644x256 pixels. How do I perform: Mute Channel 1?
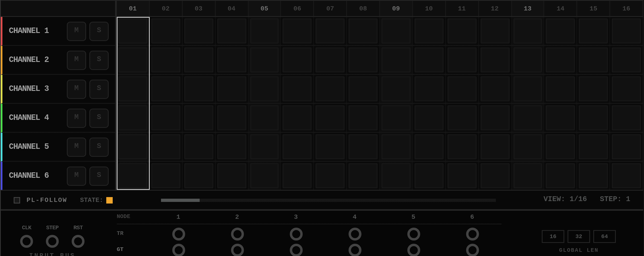click(x=76, y=31)
